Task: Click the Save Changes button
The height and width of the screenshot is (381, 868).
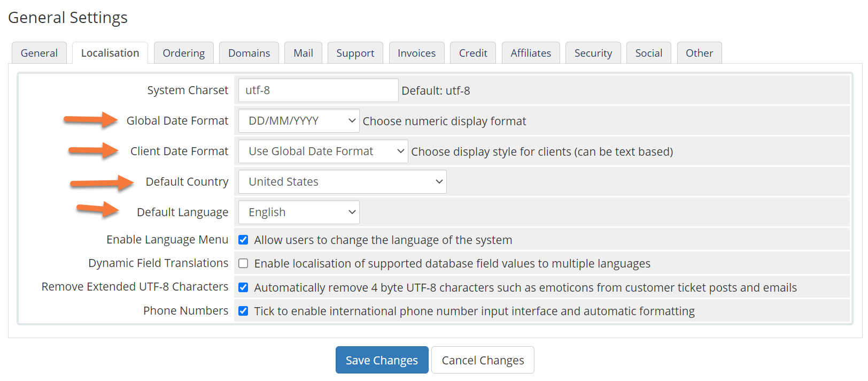Action: point(382,360)
